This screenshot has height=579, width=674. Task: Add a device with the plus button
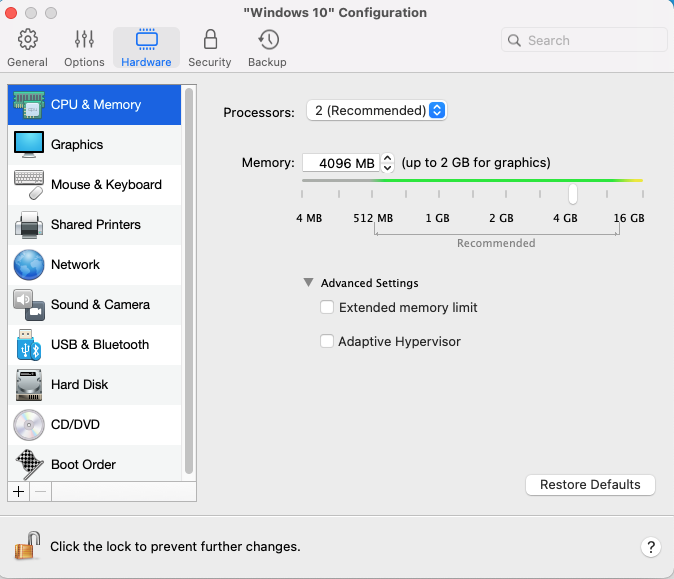point(18,491)
